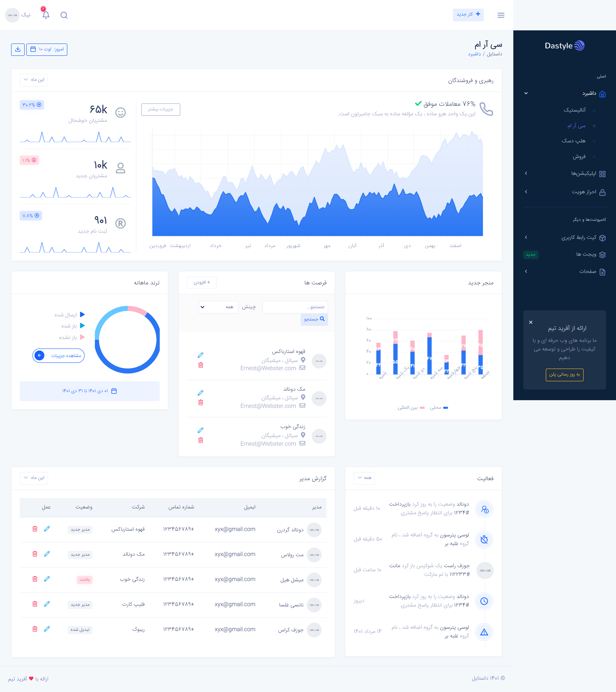Delete the دونالد گردن manager row
The height and width of the screenshot is (692, 616).
pos(35,529)
